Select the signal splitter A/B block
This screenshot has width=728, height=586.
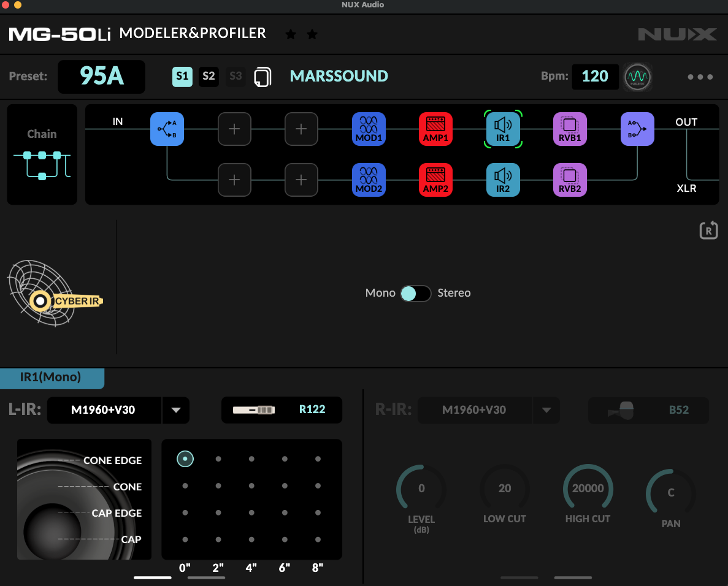point(167,129)
